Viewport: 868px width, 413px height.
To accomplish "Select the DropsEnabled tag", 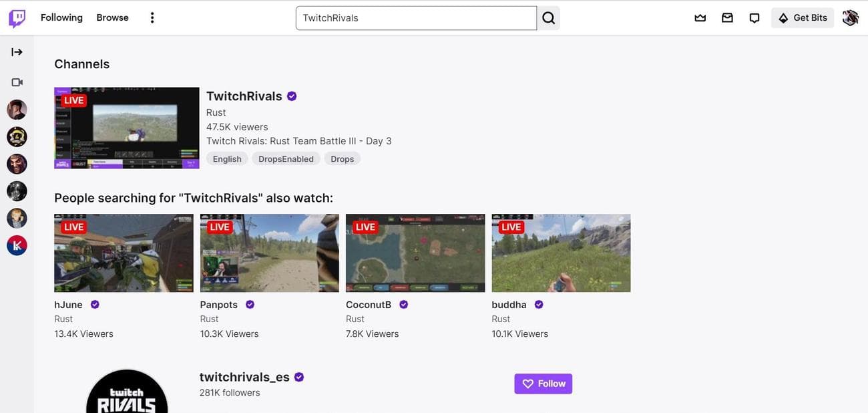I will (286, 159).
